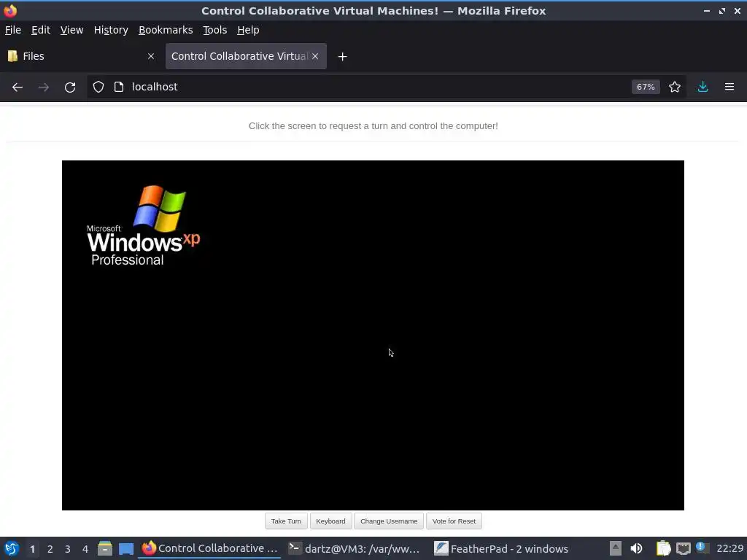This screenshot has height=560, width=747.
Task: Open the Firefox hamburger application menu
Action: 729,87
